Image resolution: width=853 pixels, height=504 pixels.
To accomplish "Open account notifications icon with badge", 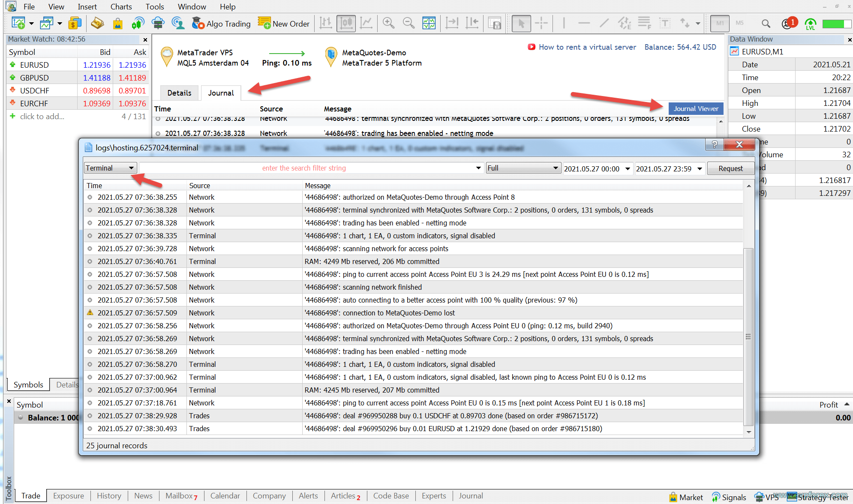I will pyautogui.click(x=789, y=23).
